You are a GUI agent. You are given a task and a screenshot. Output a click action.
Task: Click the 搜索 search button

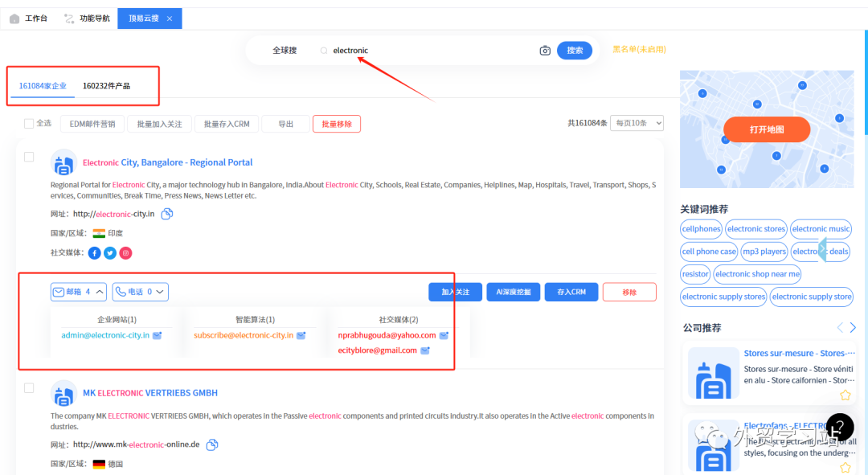(575, 51)
